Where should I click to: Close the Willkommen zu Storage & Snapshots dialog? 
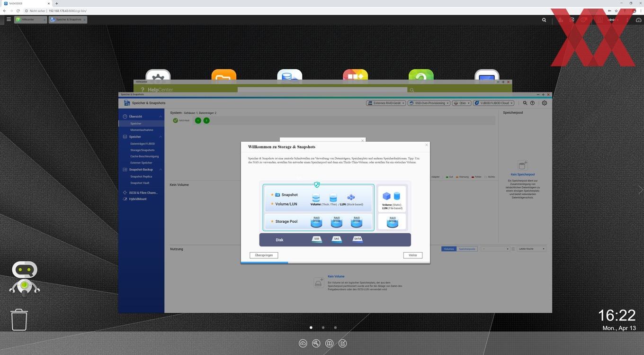tap(426, 145)
